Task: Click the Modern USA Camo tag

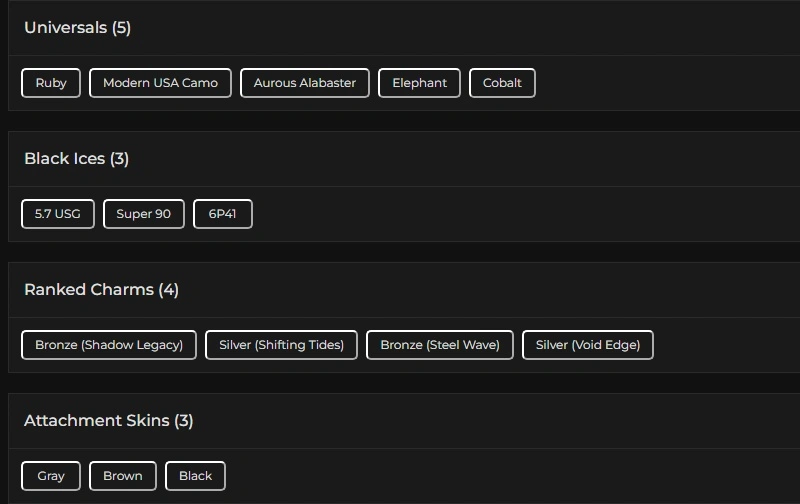Action: click(x=160, y=83)
